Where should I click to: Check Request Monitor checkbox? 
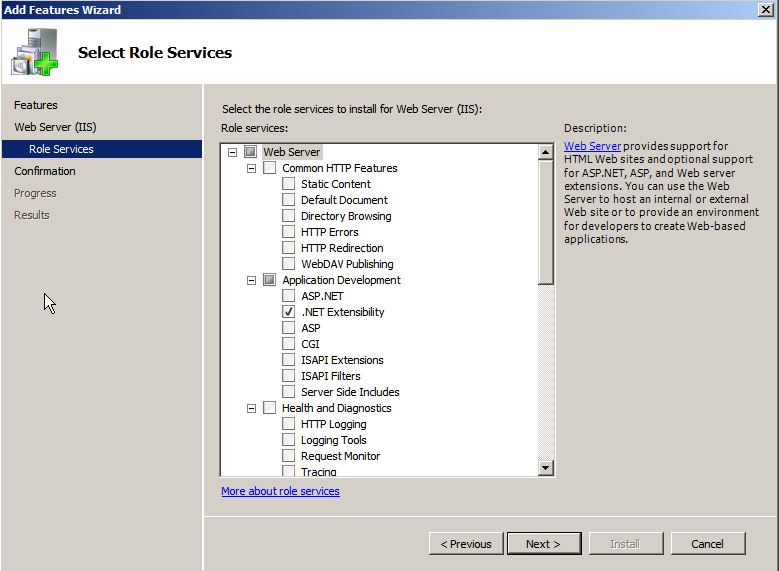click(288, 456)
